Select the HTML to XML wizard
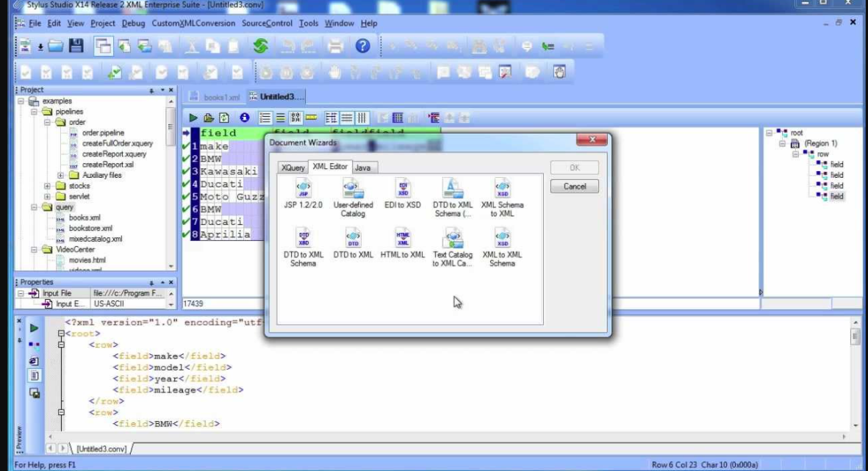The image size is (868, 471). click(x=403, y=243)
